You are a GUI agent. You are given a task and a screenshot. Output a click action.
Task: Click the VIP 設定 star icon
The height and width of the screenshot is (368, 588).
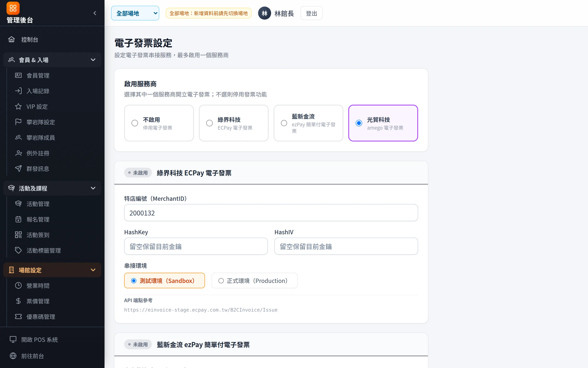[x=18, y=107]
